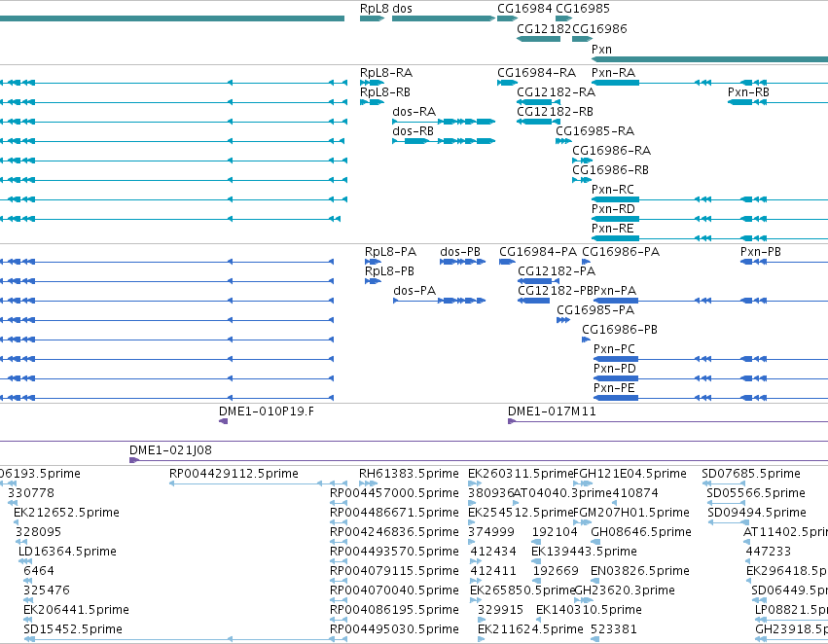The image size is (828, 644).
Task: Click the Pxn-RD transcript label
Action: [613, 209]
